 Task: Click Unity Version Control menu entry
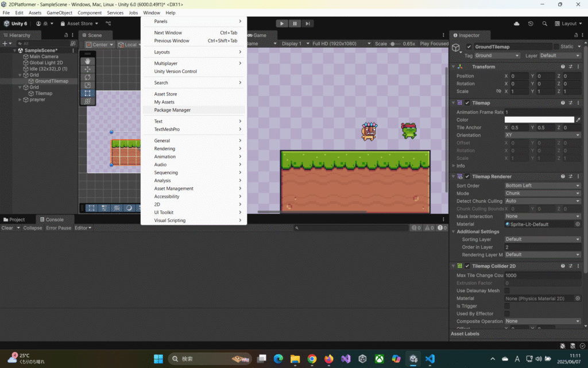pos(194,71)
